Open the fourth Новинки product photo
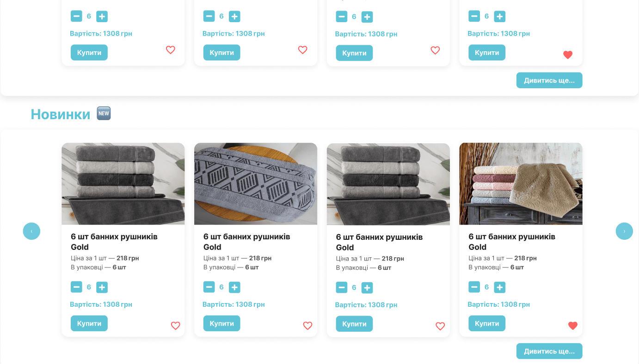The width and height of the screenshot is (639, 364). [521, 183]
